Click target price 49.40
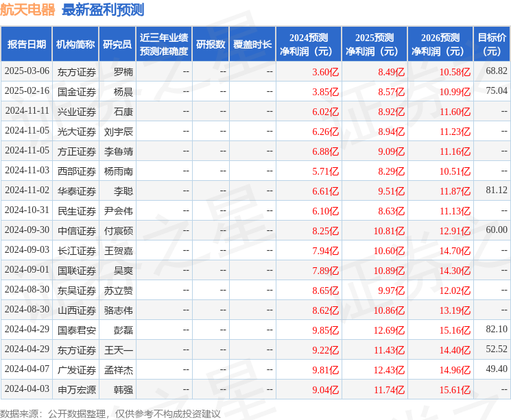 [x=497, y=369]
